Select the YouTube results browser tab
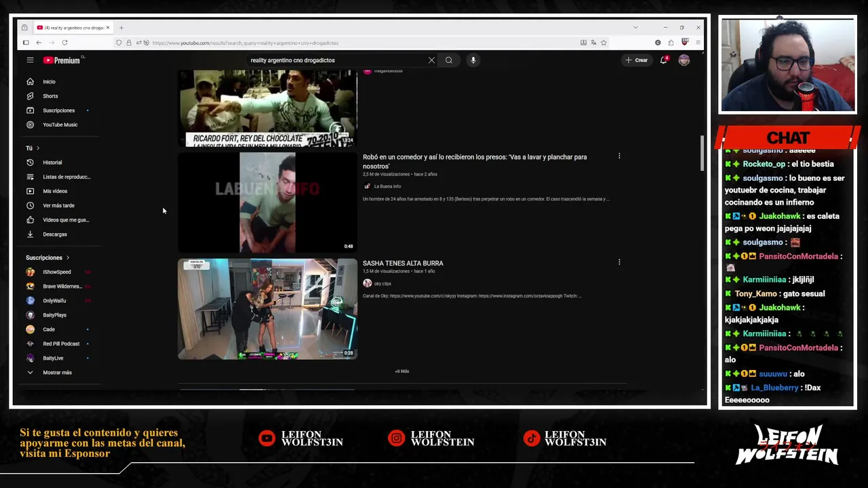Viewport: 868px width, 488px height. 73,28
